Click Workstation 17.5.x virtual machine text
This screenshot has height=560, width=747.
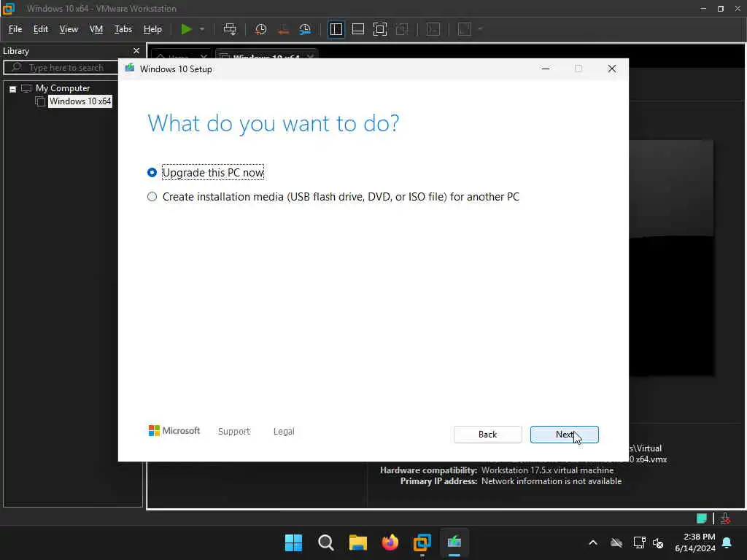pyautogui.click(x=547, y=470)
